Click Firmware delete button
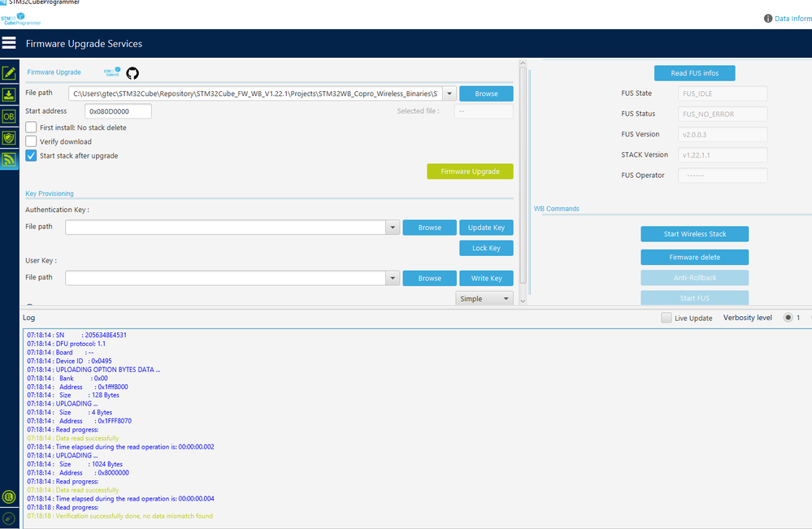 click(694, 258)
